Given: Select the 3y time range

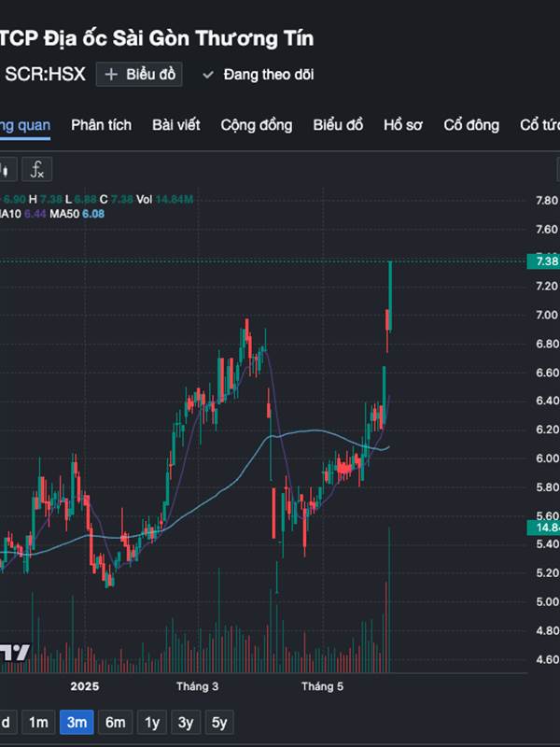Looking at the screenshot, I should point(186,722).
